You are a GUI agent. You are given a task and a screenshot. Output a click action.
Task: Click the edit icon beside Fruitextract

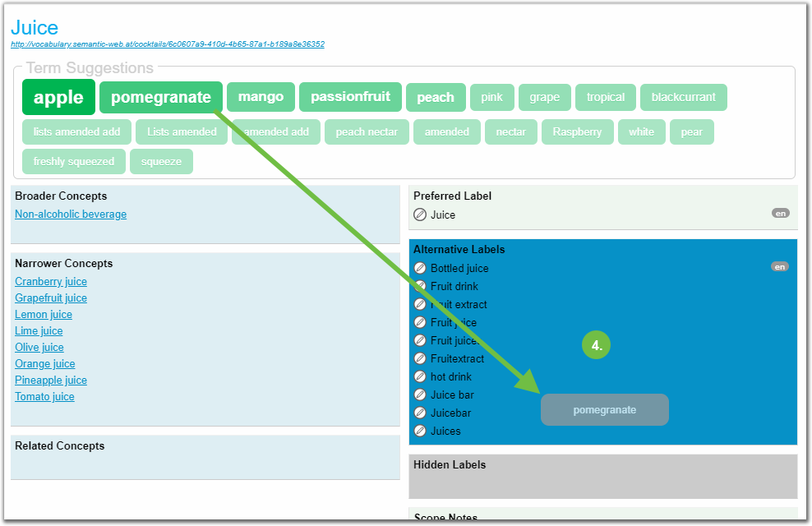click(x=420, y=358)
